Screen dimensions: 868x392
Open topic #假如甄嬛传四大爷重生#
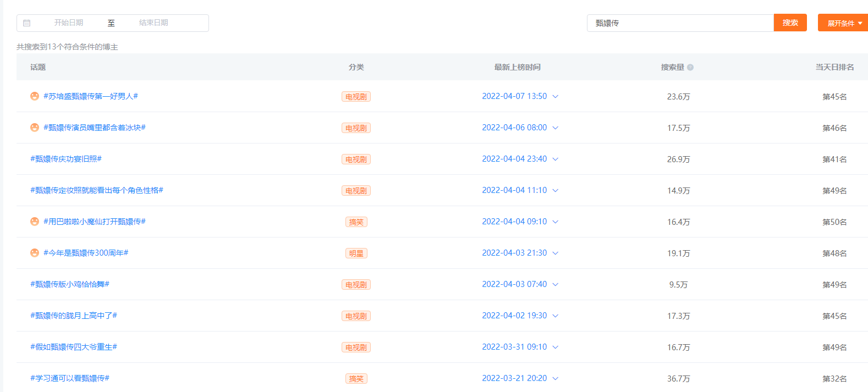pos(74,347)
